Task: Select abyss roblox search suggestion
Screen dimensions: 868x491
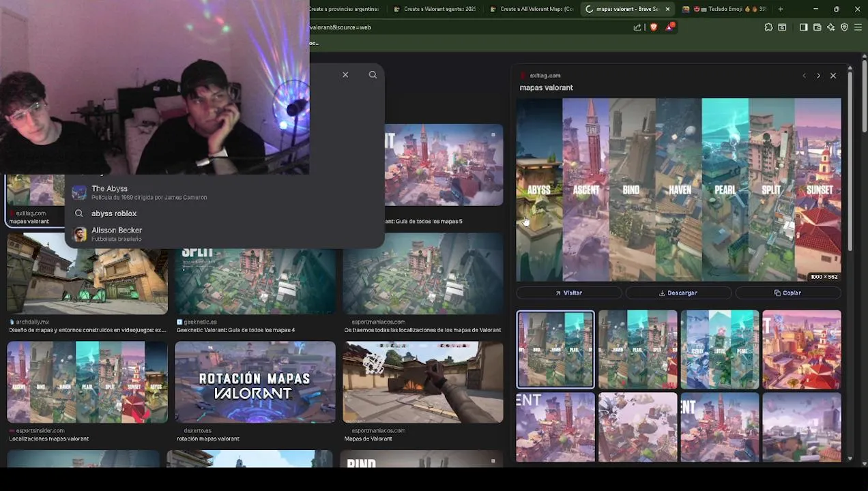Action: click(224, 213)
